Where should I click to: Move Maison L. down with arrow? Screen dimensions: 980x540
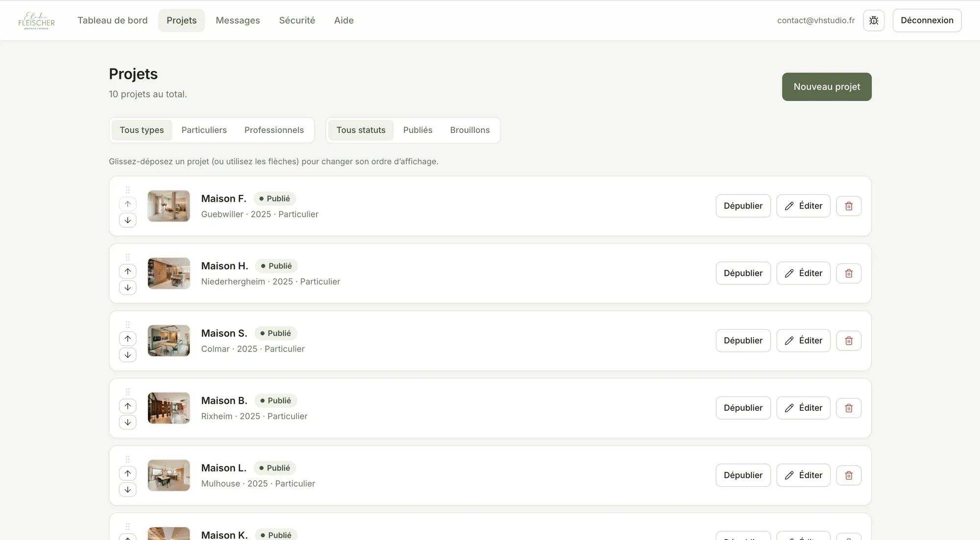coord(127,490)
